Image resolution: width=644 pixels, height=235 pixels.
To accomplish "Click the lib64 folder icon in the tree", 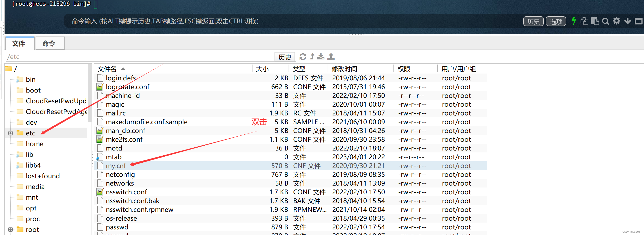I will (20, 165).
